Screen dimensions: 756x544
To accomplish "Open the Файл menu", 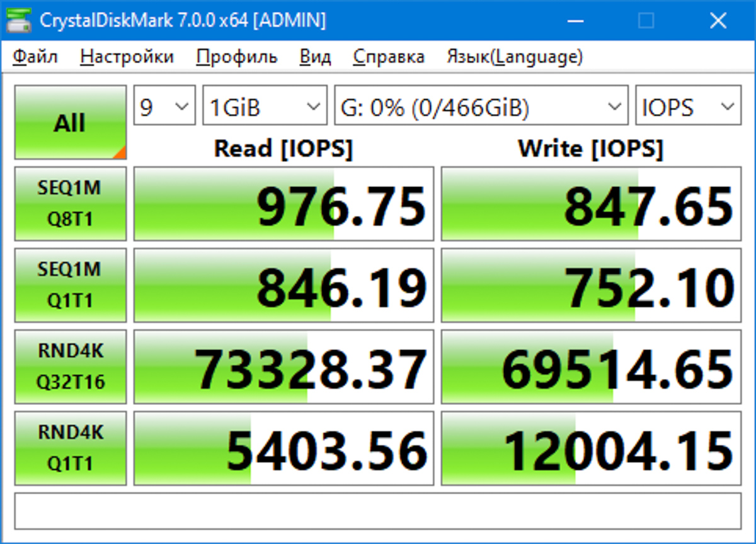I will (35, 57).
